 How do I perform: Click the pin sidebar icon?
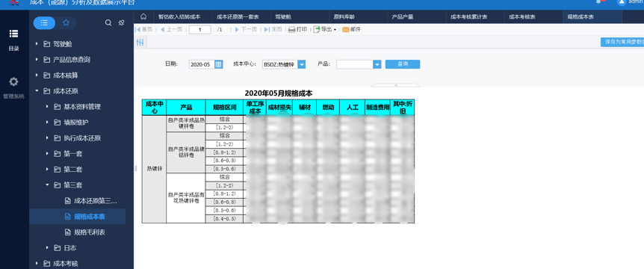(x=122, y=23)
